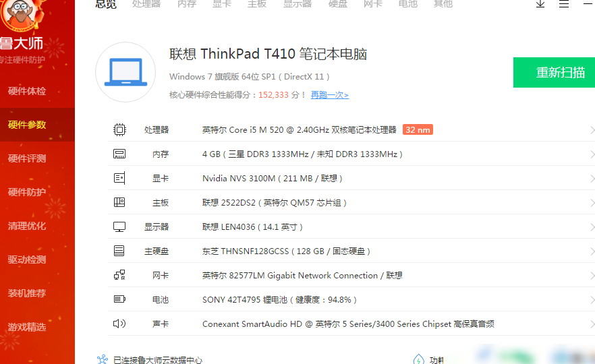Open the 显卡 tab
595x364 pixels.
[x=221, y=4]
